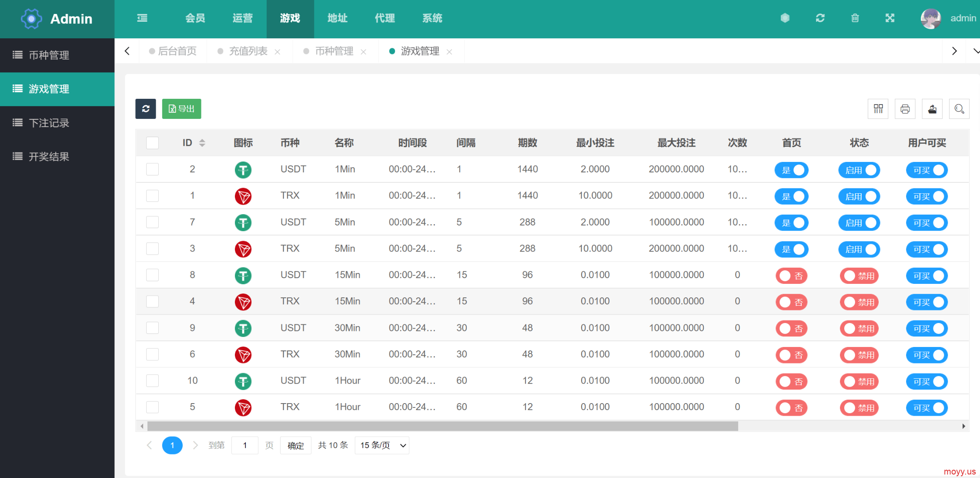Check the select-all checkbox in table header

click(x=153, y=143)
